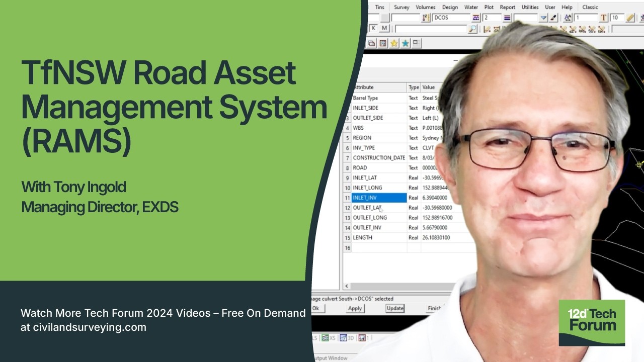Screen dimensions: 644x362
Task: Click the line style field showing 2
Action: [x=492, y=18]
